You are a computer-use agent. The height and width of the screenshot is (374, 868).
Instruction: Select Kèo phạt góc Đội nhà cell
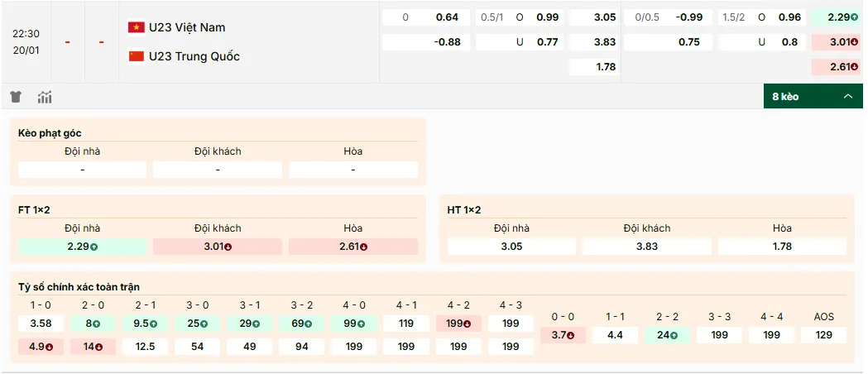click(82, 170)
